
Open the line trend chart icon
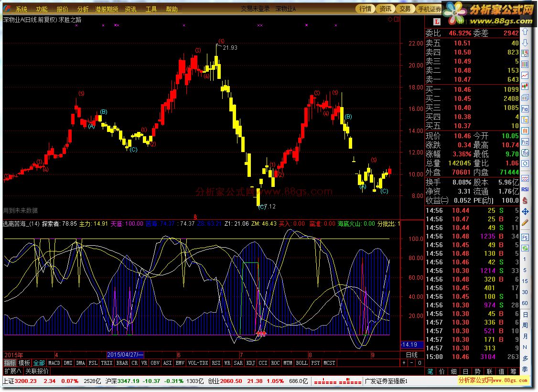click(x=525, y=75)
